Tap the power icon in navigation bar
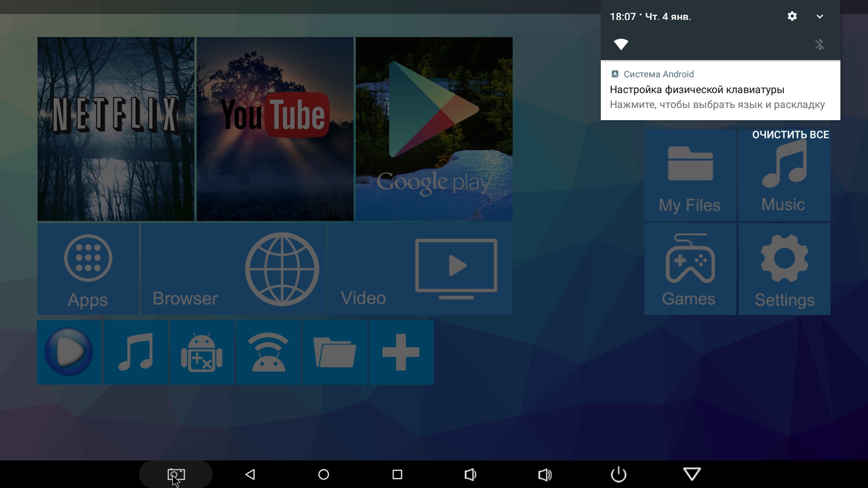The image size is (868, 488). 618,474
